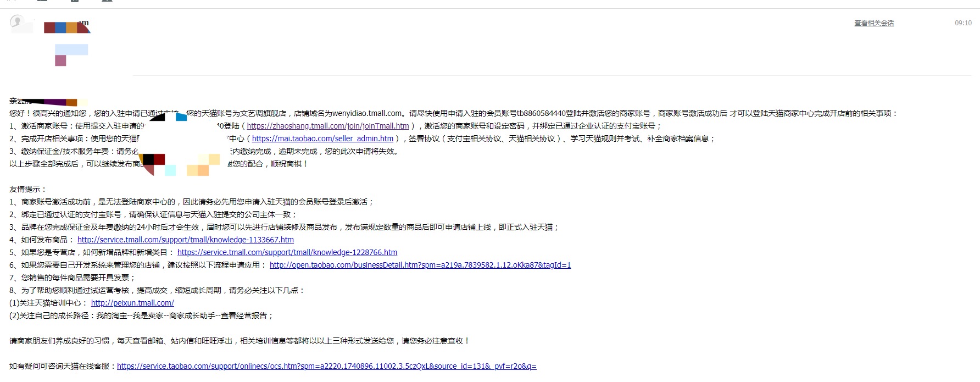
Task: Click the 请商家朋友们养成良好的习惯 paragraph
Action: [239, 341]
